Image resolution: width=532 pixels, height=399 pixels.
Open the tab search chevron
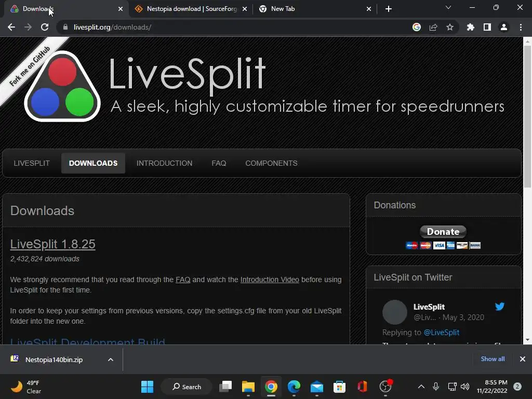pos(448,7)
